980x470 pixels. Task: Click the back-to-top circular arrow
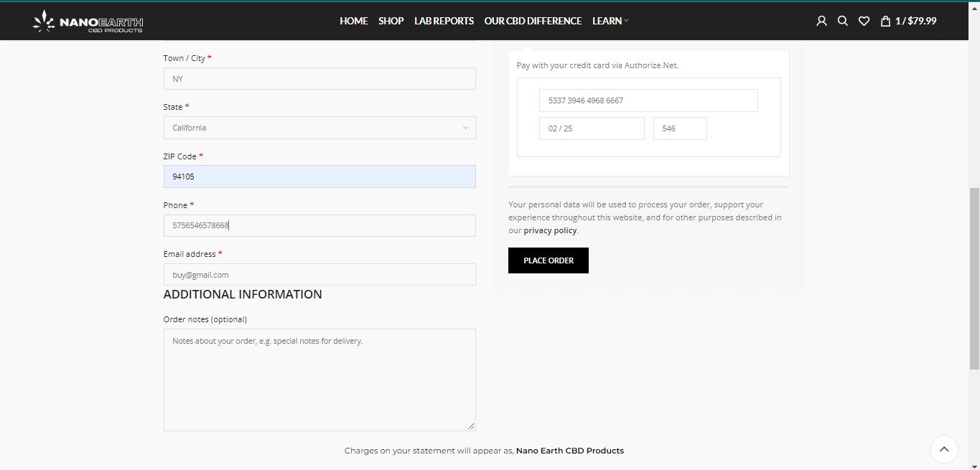tap(944, 449)
